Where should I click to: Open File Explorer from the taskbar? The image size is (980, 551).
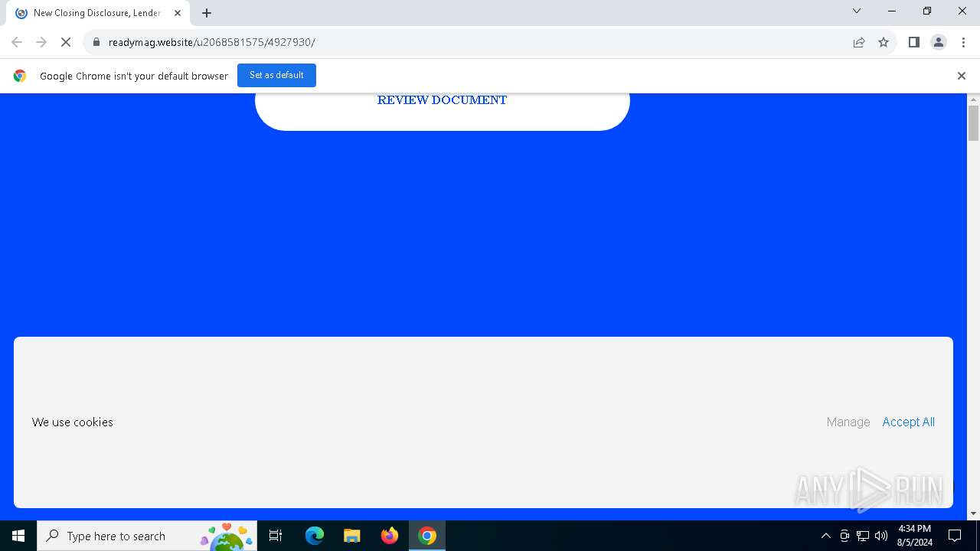pyautogui.click(x=351, y=536)
